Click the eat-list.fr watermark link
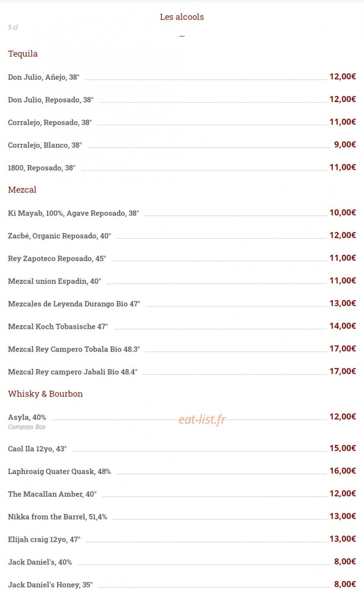Viewport: 364px width, 598px height. [x=202, y=419]
